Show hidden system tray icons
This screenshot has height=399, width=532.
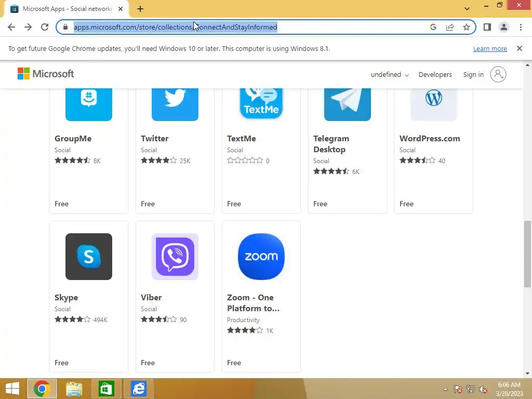tap(445, 389)
